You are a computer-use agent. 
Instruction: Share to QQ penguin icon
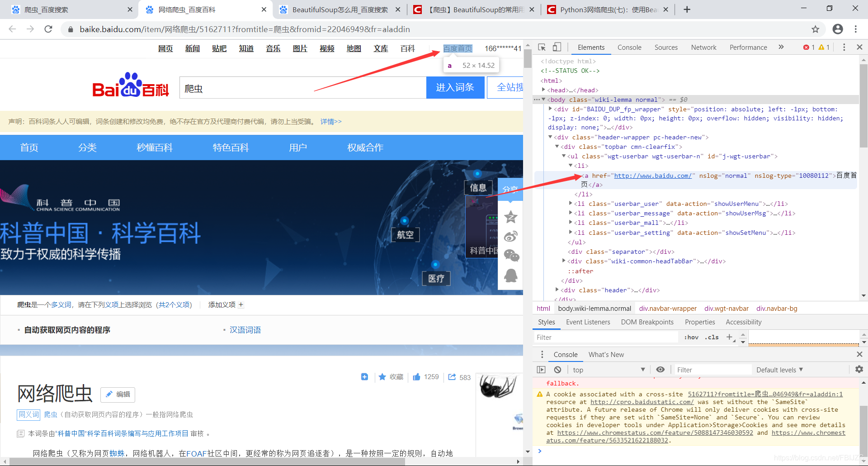pos(511,275)
